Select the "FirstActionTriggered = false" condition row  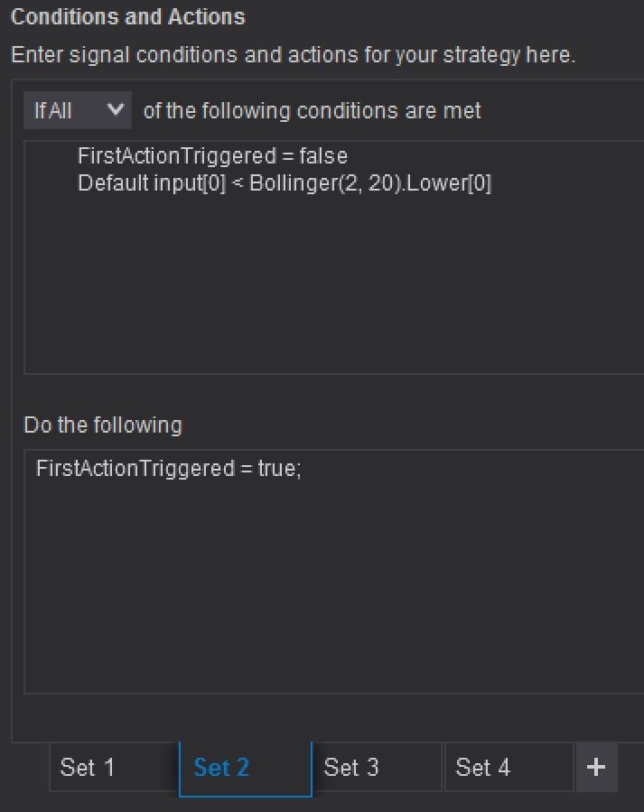click(212, 156)
